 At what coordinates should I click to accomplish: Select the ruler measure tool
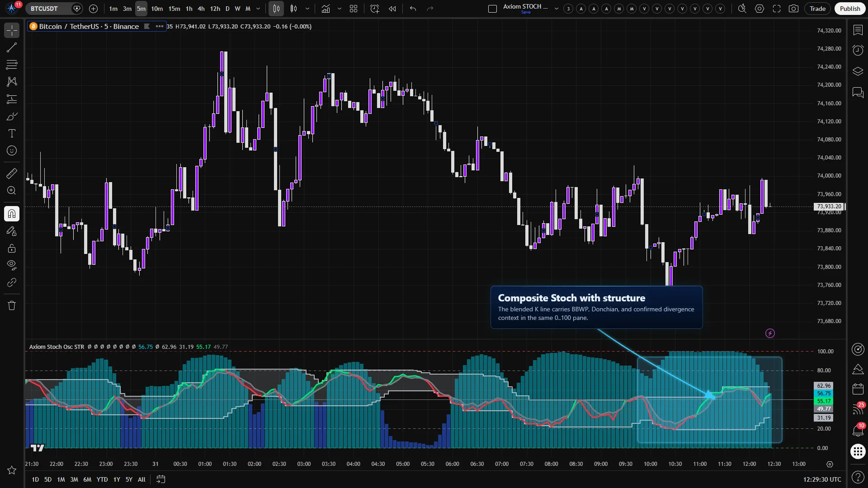pyautogui.click(x=12, y=173)
